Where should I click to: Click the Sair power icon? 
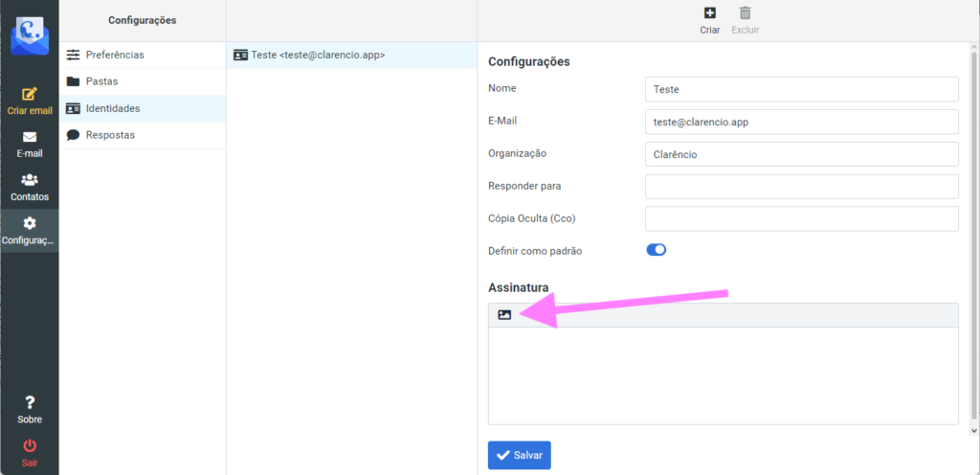[x=30, y=445]
